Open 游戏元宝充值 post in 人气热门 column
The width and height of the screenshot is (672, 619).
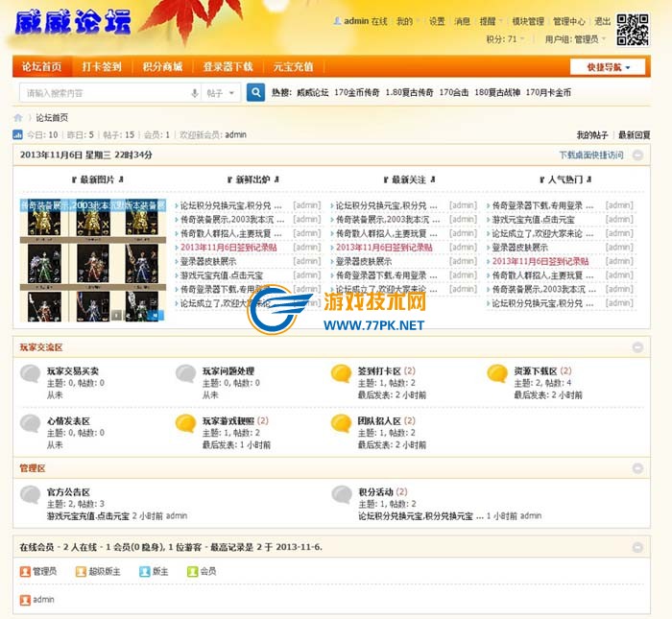coord(533,220)
